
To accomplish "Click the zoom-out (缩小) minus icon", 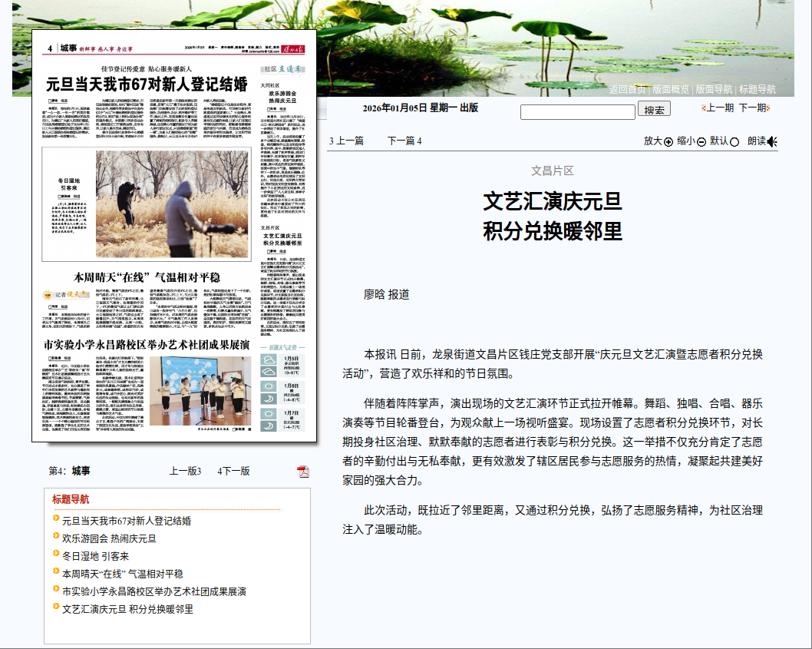I will tap(701, 141).
